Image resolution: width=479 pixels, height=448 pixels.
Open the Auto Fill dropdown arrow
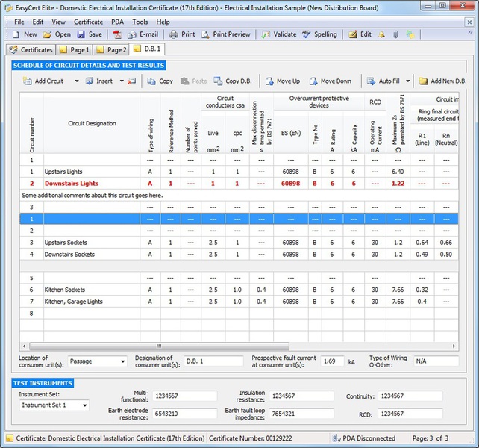(407, 81)
